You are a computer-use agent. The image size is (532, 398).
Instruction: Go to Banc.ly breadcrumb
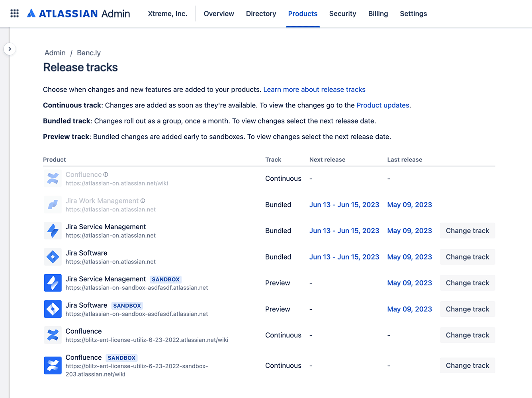pyautogui.click(x=89, y=53)
